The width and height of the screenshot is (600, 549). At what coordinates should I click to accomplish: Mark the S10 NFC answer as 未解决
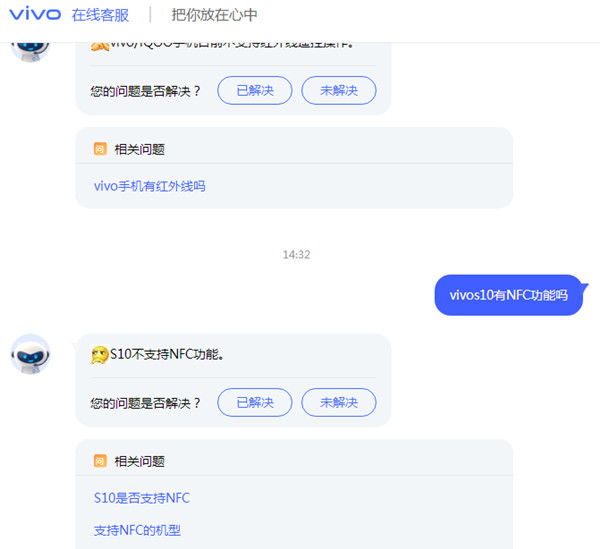click(339, 402)
